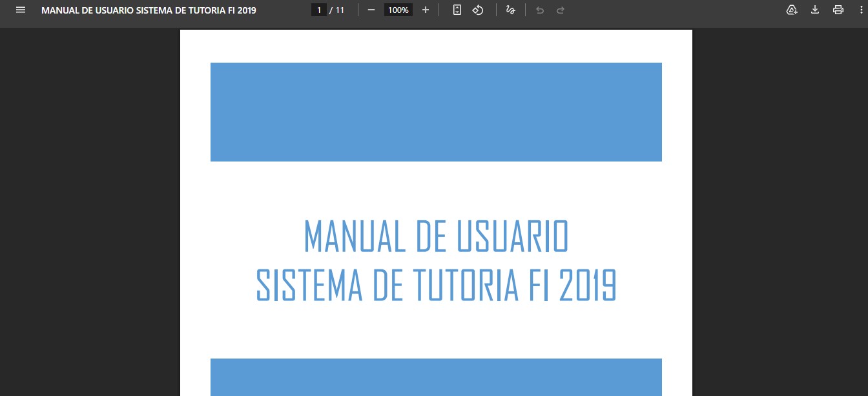Click the fit to page icon
Image resolution: width=868 pixels, height=396 pixels.
tap(457, 10)
